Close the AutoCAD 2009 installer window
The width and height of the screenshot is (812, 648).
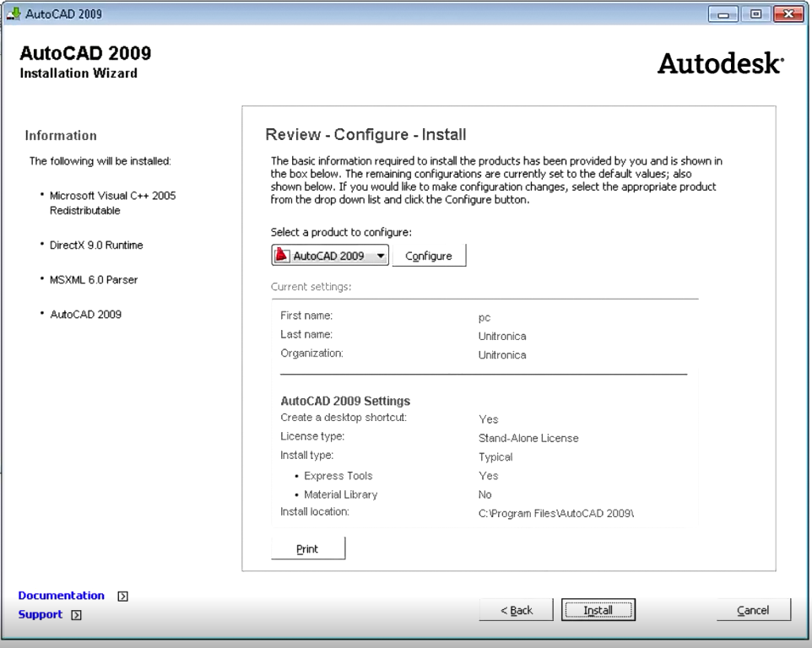coord(788,14)
